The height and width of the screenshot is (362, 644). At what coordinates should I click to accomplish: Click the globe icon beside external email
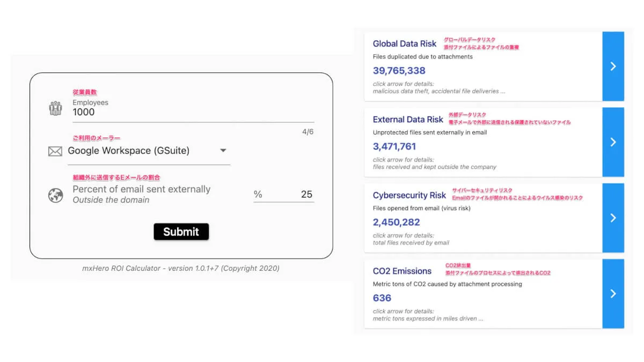coord(55,196)
